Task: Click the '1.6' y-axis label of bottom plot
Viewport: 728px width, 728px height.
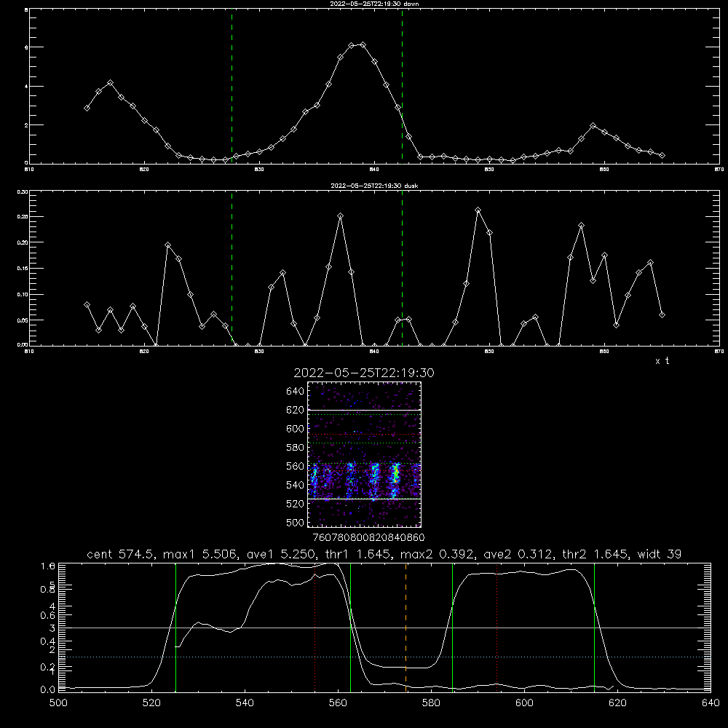Action: (48, 566)
